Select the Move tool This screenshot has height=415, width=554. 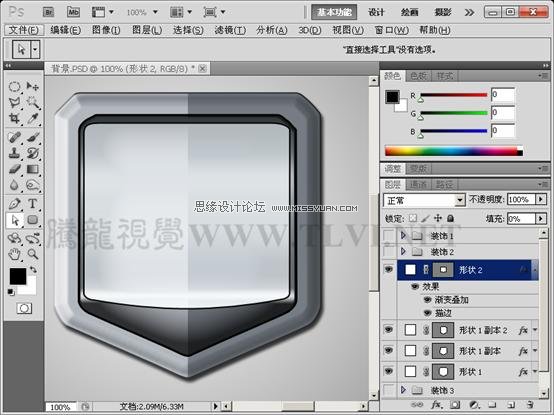(33, 86)
